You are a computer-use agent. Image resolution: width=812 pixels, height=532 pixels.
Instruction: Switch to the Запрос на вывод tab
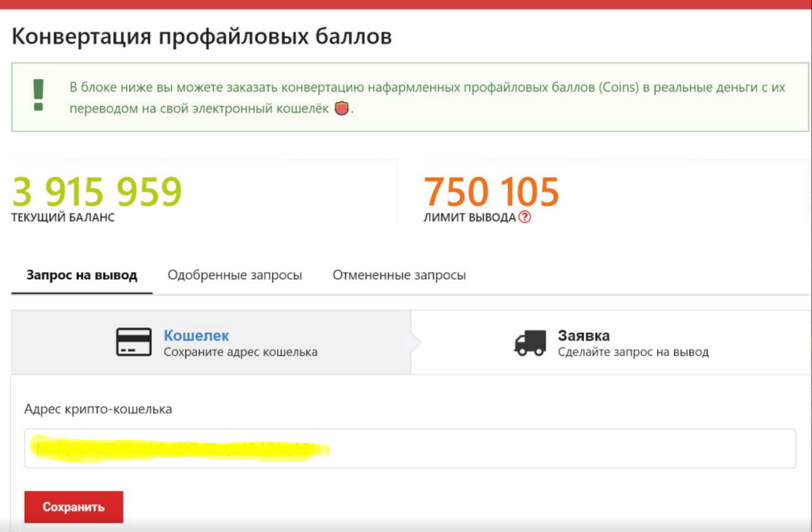click(x=82, y=275)
